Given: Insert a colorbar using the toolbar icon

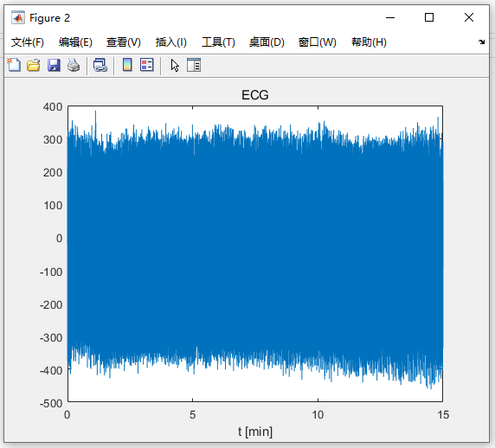Looking at the screenshot, I should 127,65.
